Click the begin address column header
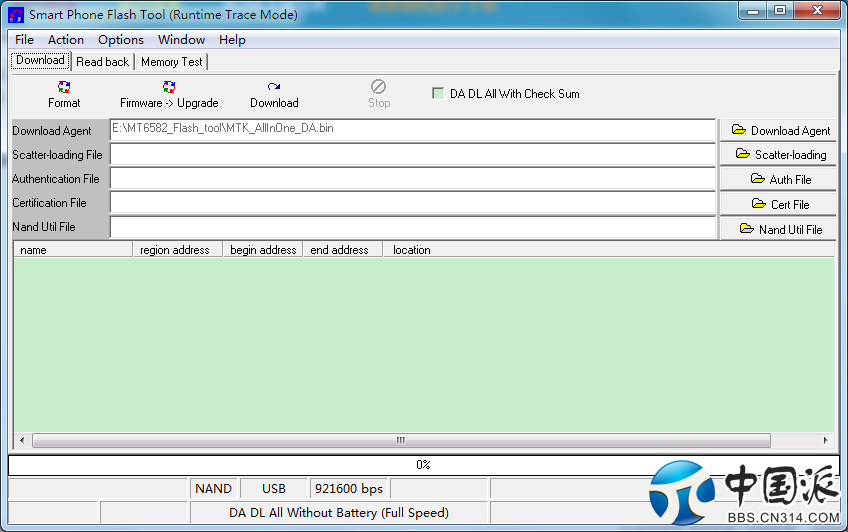Viewport: 848px width, 532px height. (x=263, y=250)
